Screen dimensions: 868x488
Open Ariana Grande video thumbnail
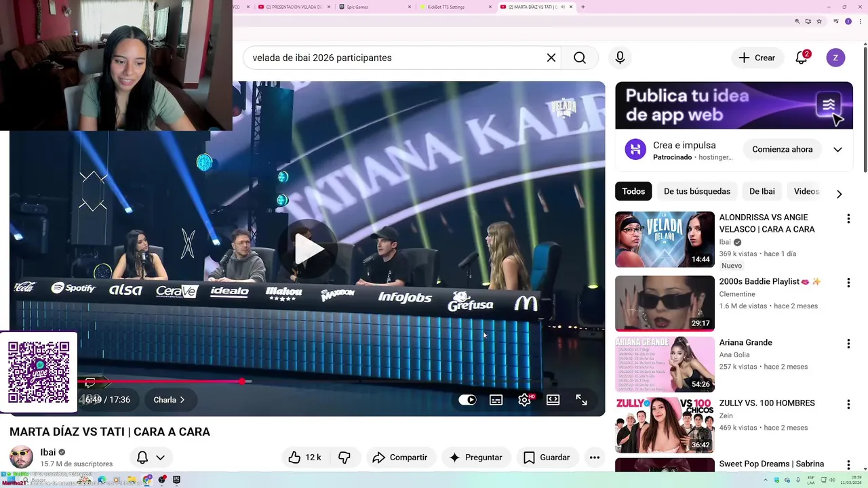point(665,365)
